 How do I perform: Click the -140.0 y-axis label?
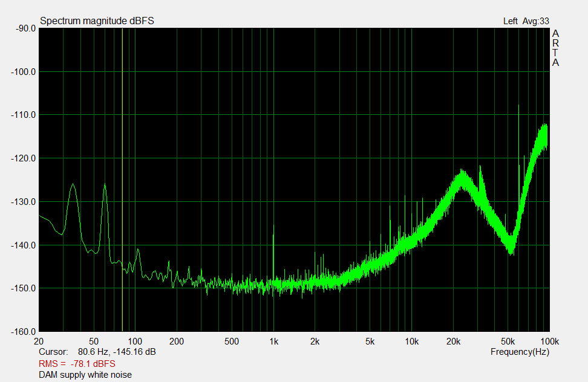[23, 245]
